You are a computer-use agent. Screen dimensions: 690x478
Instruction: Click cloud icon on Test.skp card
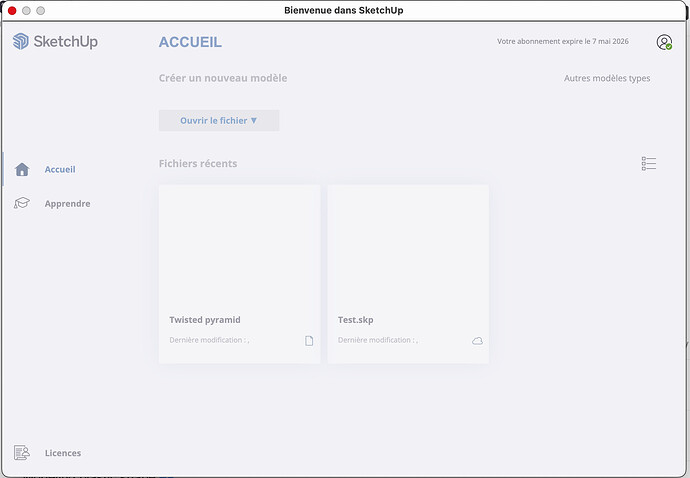tap(477, 341)
